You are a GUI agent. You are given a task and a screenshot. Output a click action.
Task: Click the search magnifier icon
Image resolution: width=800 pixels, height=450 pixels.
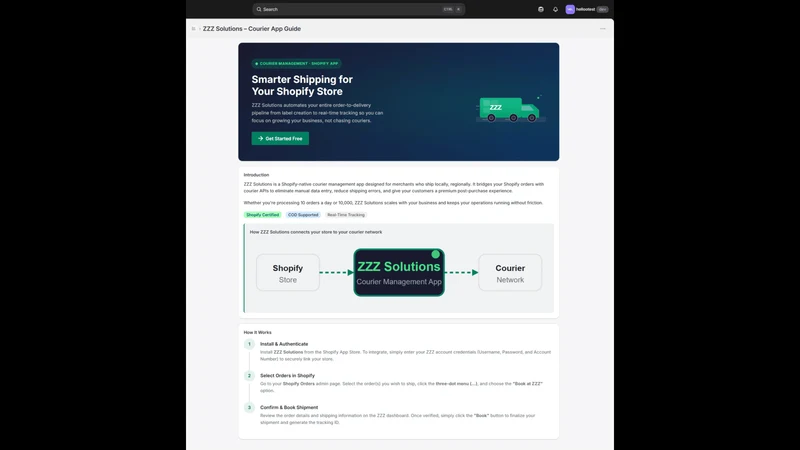coord(259,9)
